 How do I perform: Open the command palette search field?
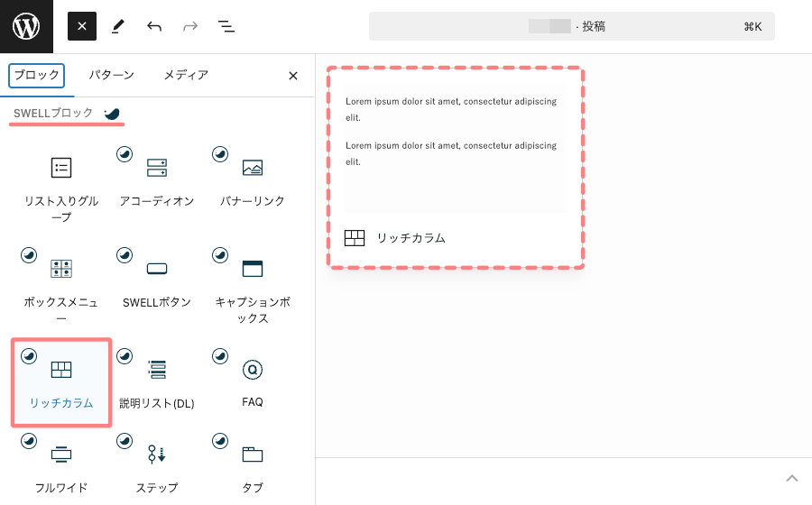click(x=572, y=26)
